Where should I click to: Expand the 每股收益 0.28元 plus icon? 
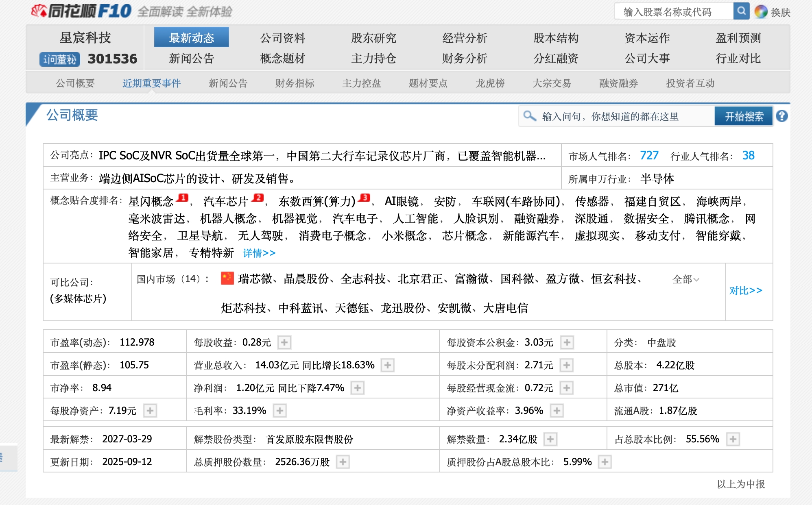point(284,342)
